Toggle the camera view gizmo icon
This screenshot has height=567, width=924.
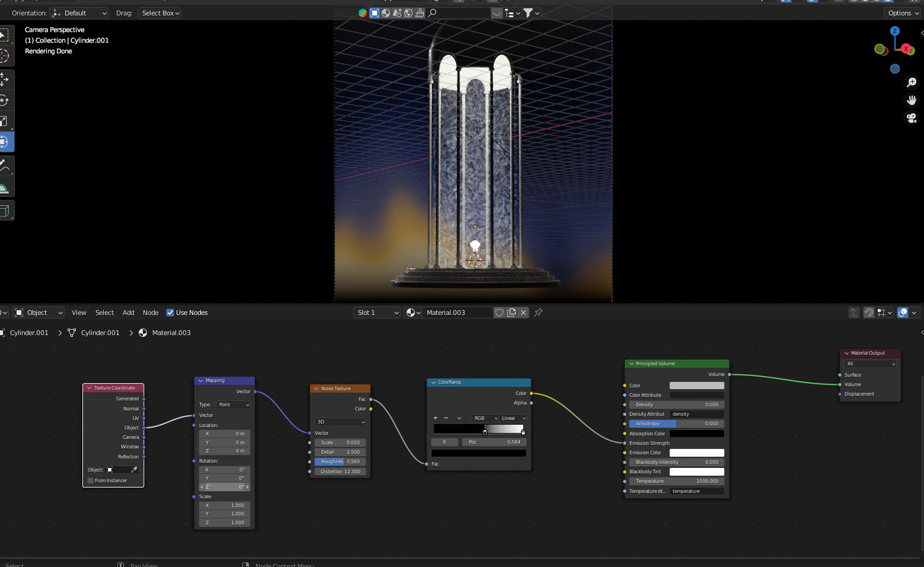[912, 118]
